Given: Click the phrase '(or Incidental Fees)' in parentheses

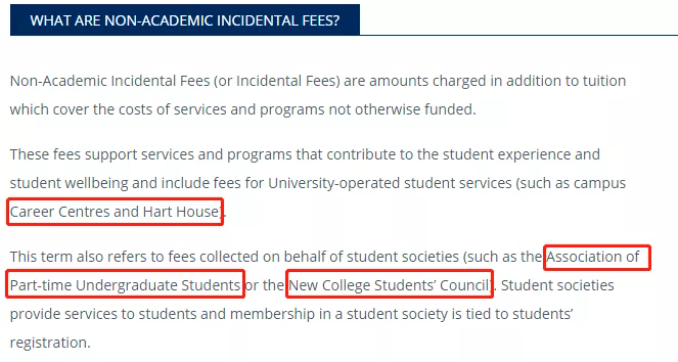Looking at the screenshot, I should tap(277, 81).
